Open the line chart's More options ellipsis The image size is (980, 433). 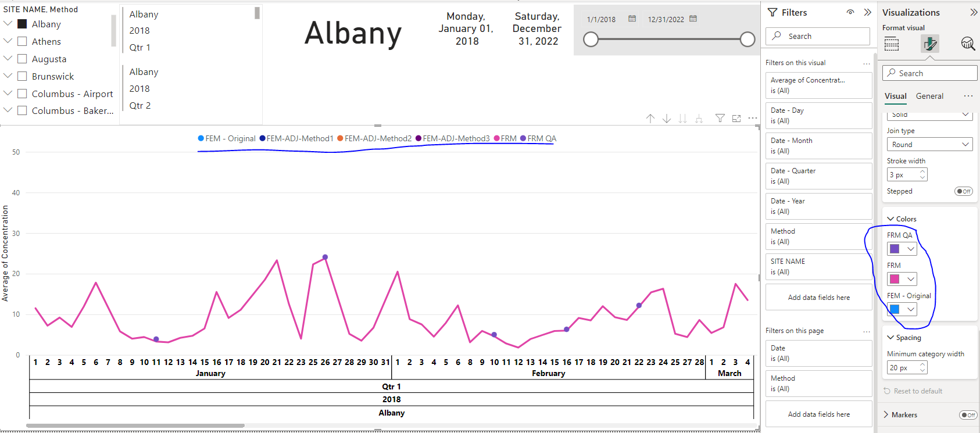click(753, 118)
